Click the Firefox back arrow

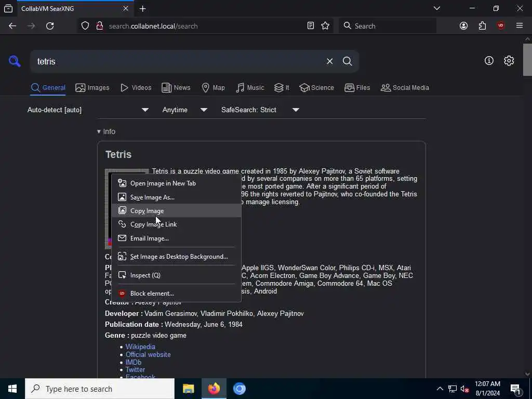[x=12, y=26]
